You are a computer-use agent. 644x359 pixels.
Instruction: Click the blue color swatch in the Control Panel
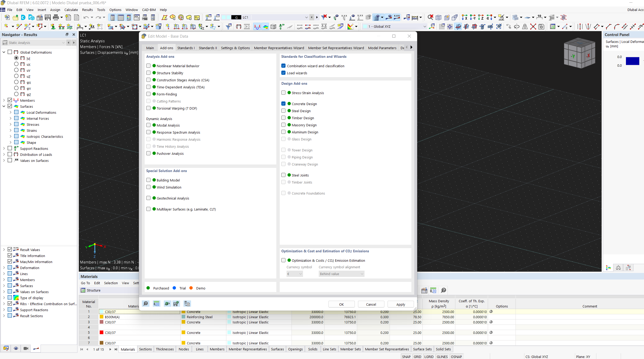tap(633, 61)
